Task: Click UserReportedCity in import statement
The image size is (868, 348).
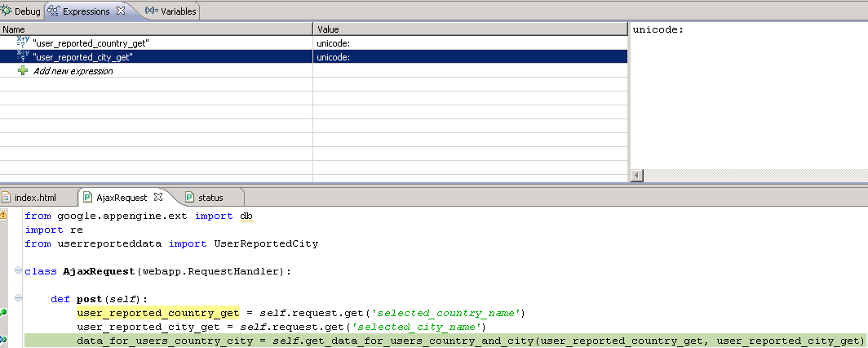Action: (x=266, y=243)
